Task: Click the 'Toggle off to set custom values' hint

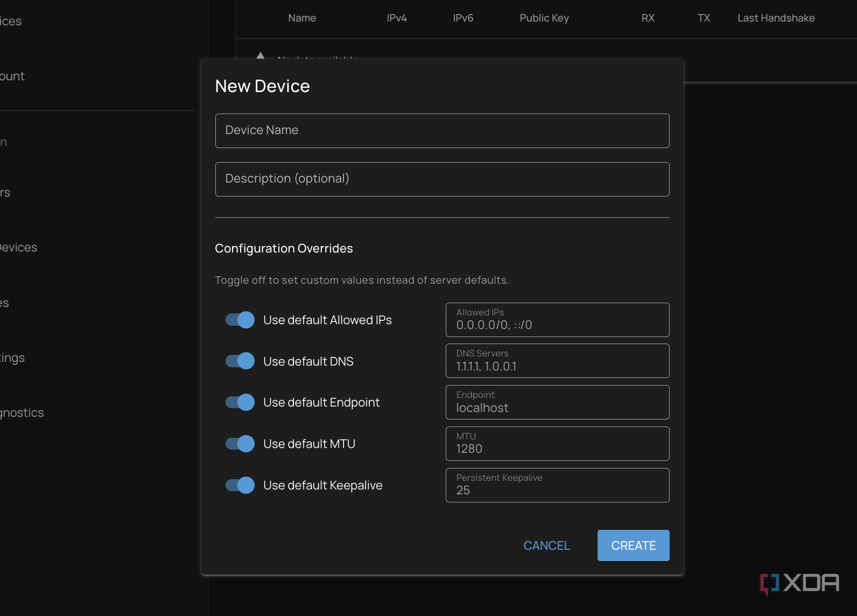Action: 362,280
